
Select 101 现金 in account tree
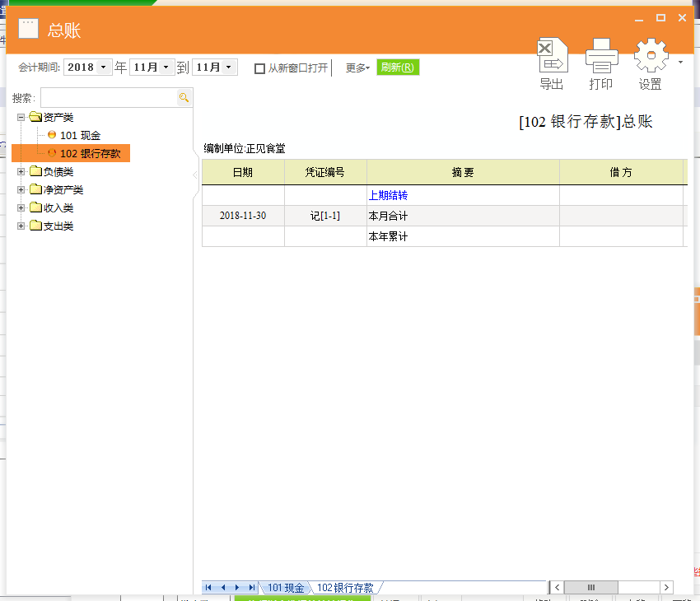[80, 135]
